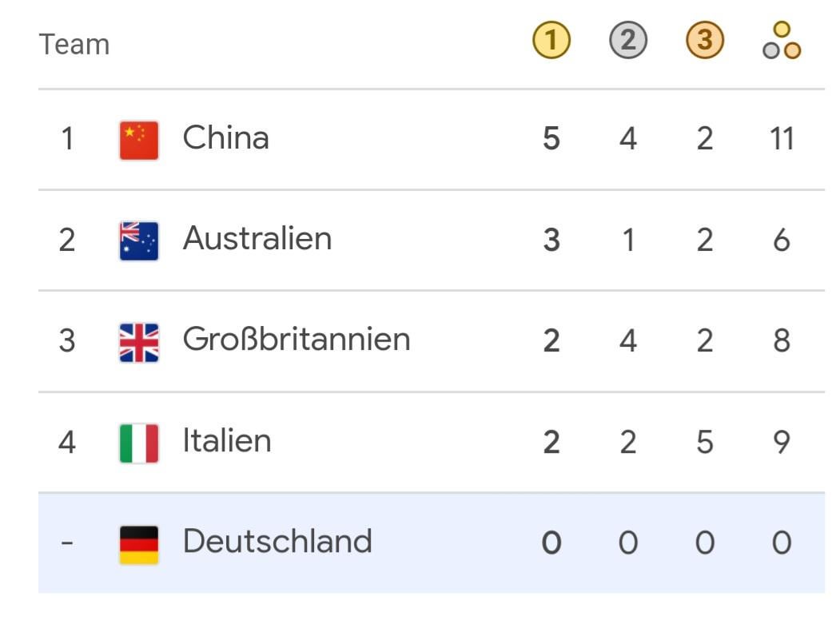Click the Italy flag icon
This screenshot has height=620, width=840.
(139, 443)
